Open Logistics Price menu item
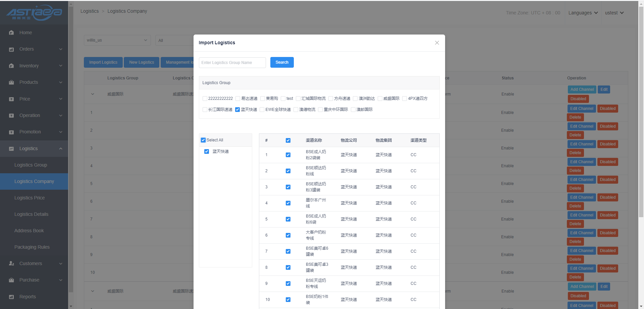The width and height of the screenshot is (644, 309). click(30, 198)
